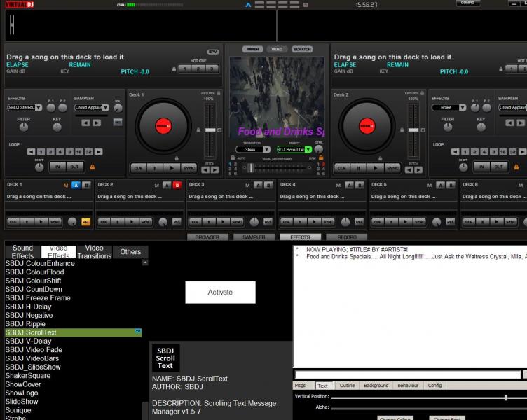This screenshot has width=527, height=420.
Task: Toggle crossfader assign B on mini Deck 2
Action: tap(177, 185)
